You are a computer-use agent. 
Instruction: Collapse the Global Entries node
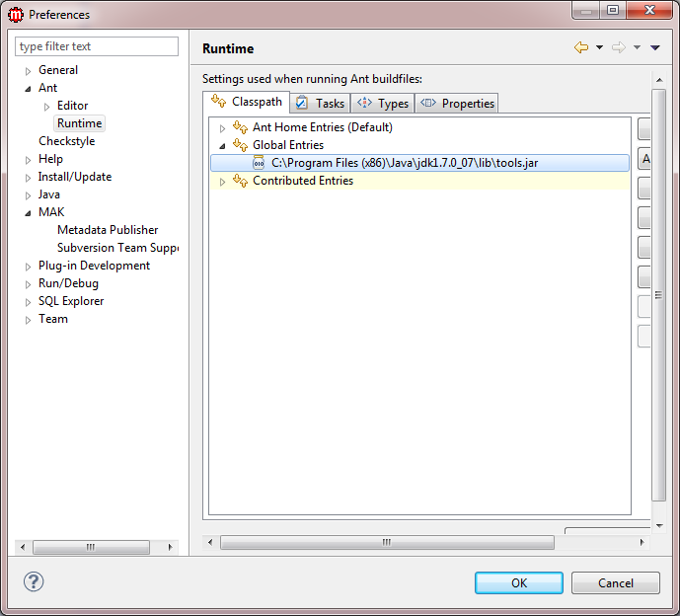(x=222, y=145)
